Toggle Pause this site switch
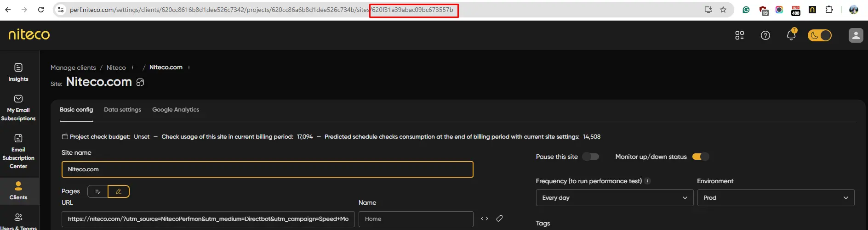This screenshot has height=230, width=868. [x=591, y=157]
